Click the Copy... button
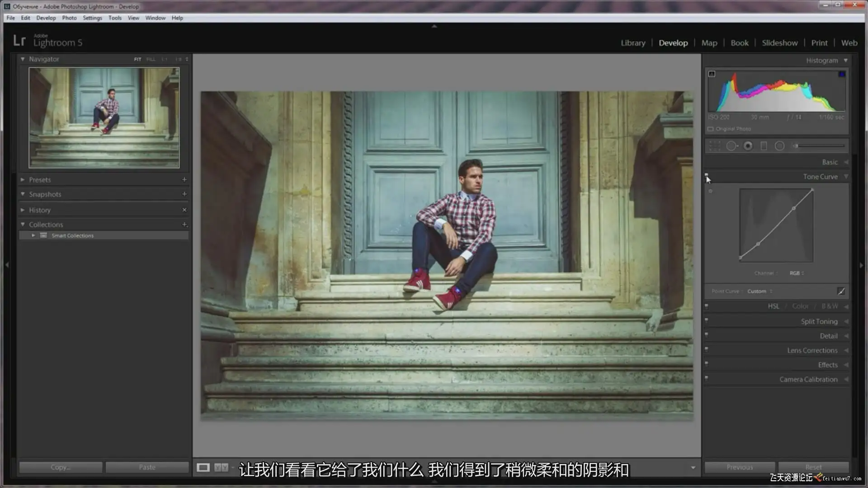868x488 pixels. coord(61,467)
